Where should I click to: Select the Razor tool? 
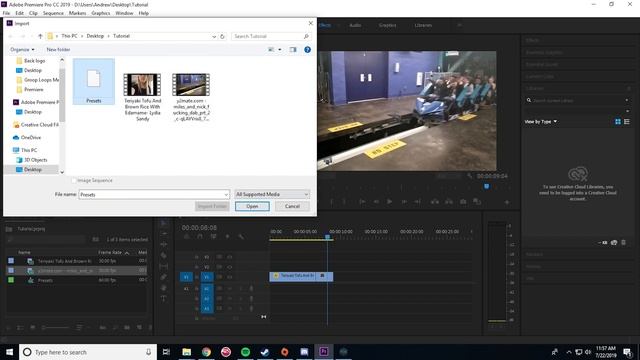pyautogui.click(x=164, y=255)
